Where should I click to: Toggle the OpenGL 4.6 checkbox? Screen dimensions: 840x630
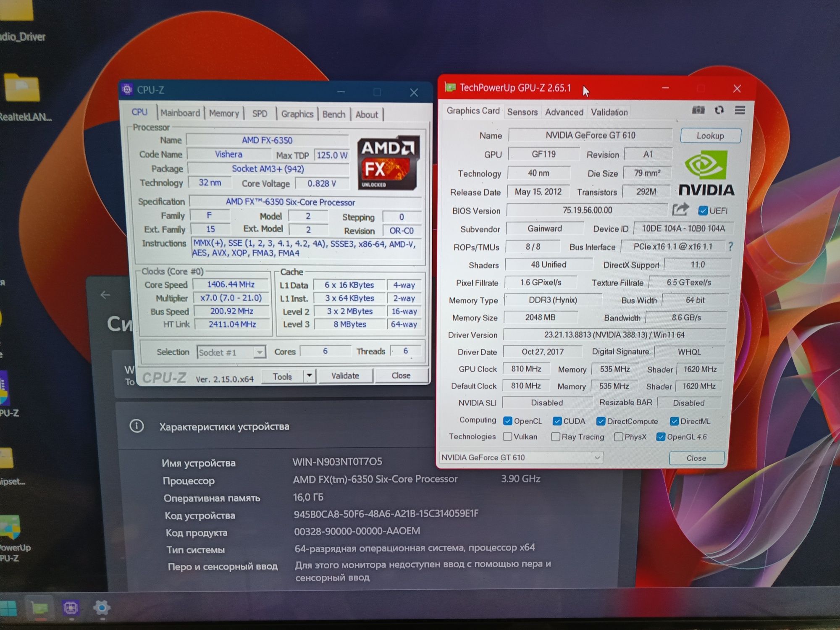660,437
